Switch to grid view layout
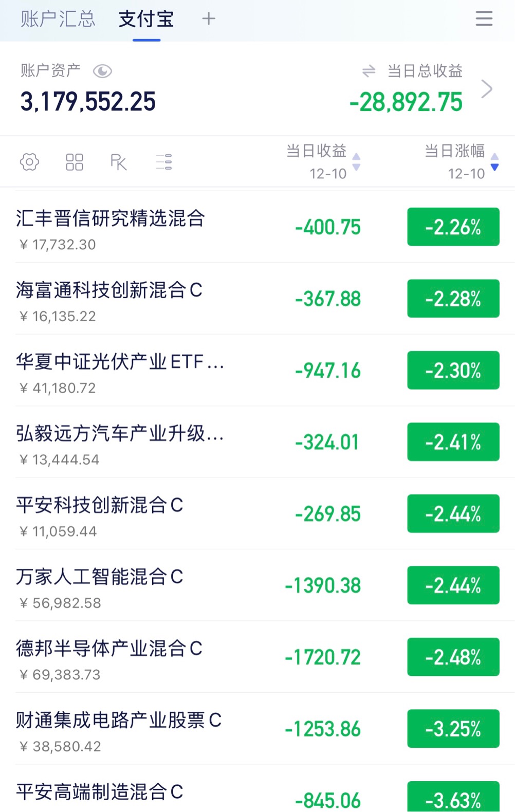This screenshot has width=515, height=812. click(74, 162)
